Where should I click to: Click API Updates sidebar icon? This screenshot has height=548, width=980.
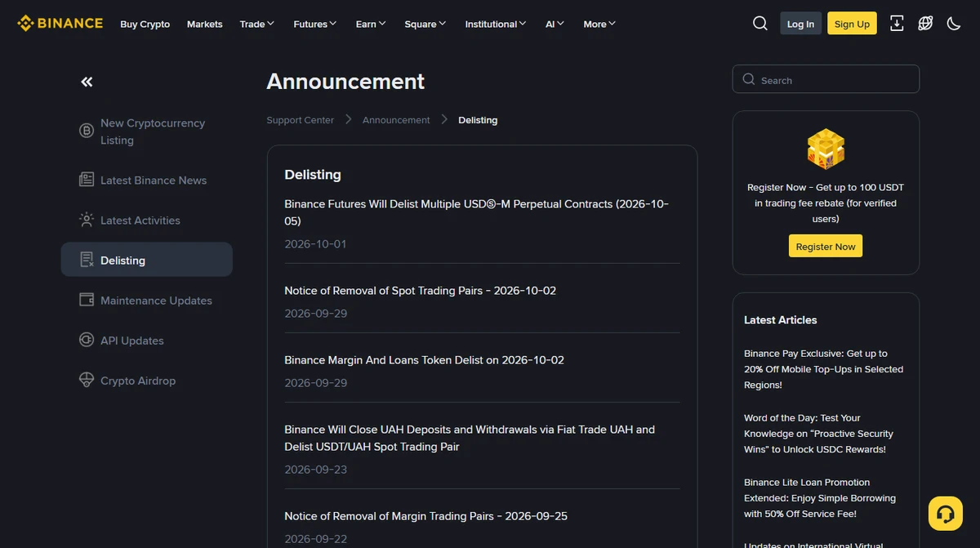pos(86,340)
